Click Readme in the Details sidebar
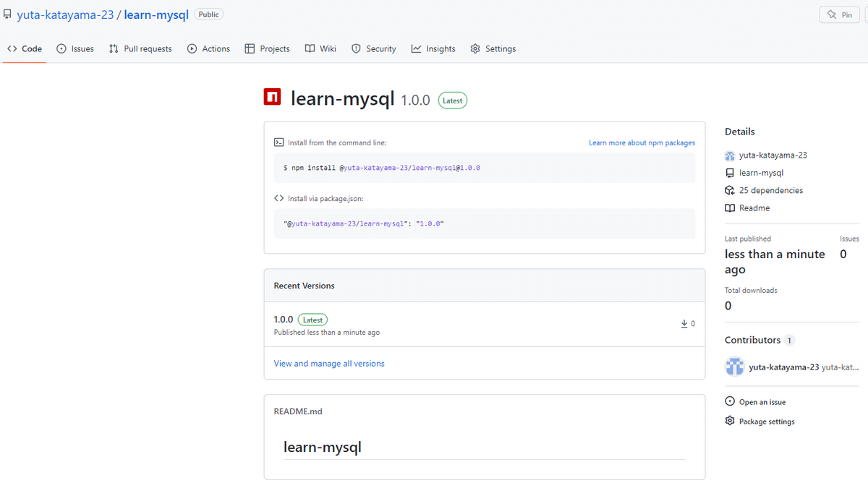 754,208
